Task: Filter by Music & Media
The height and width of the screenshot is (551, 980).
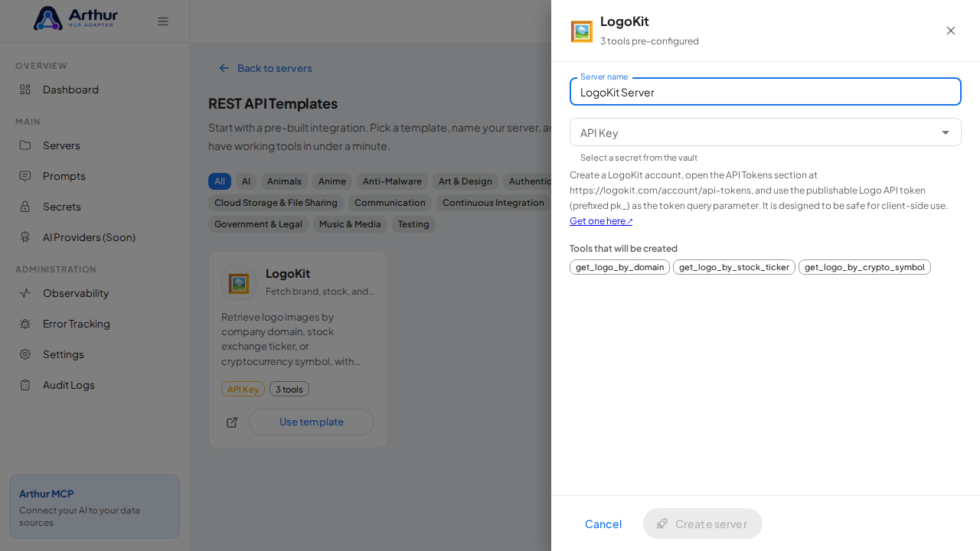Action: pos(350,224)
